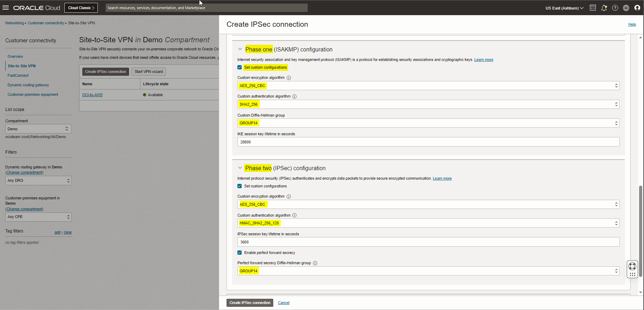Click the Cancel link

tap(283, 303)
